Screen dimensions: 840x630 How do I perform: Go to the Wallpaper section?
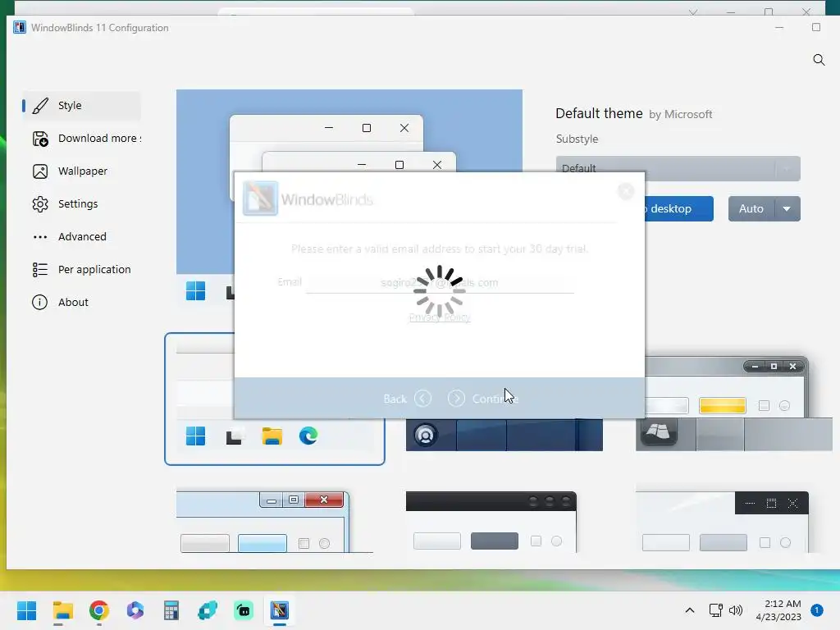coord(81,171)
